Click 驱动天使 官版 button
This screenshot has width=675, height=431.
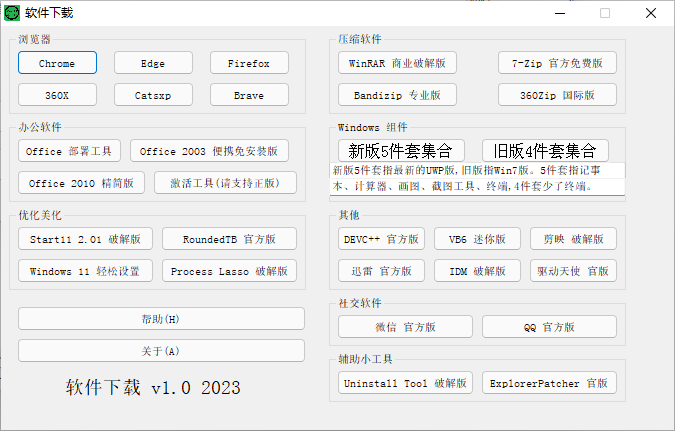pyautogui.click(x=573, y=270)
